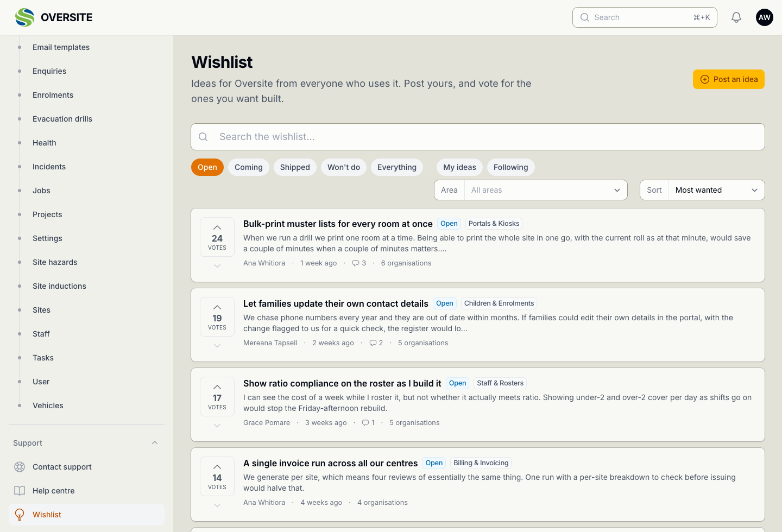Screen dimensions: 782x532
Task: Click the Contact support lifebuoy icon
Action: [x=20, y=467]
